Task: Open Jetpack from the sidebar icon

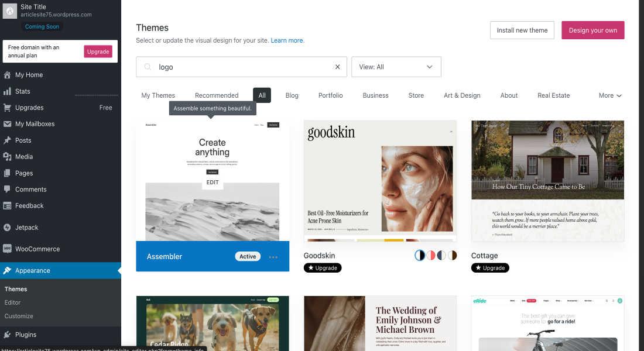Action: [x=7, y=228]
